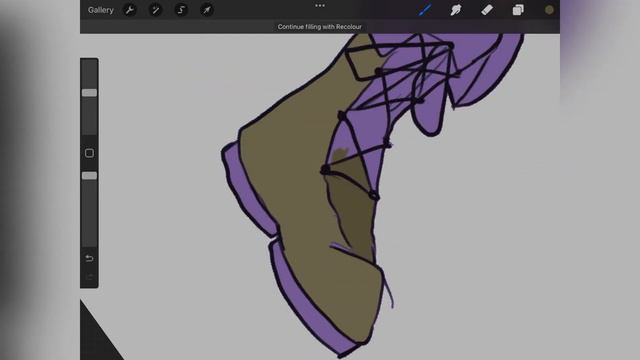
Task: Tap the square Modify button in sidebar
Action: [x=89, y=153]
